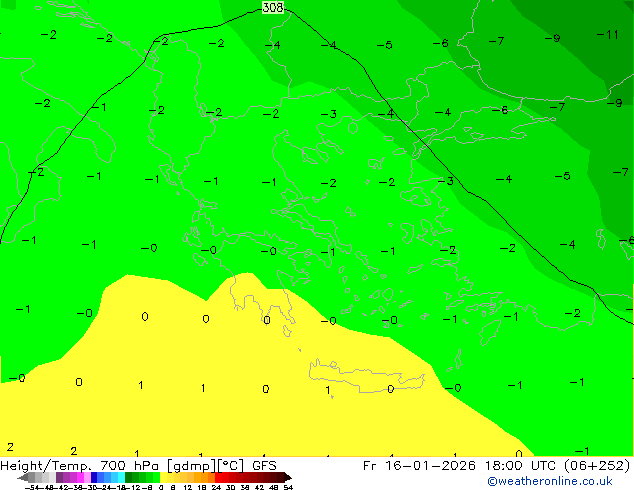
Task: Click the [°C] unit label
Action: (231, 466)
